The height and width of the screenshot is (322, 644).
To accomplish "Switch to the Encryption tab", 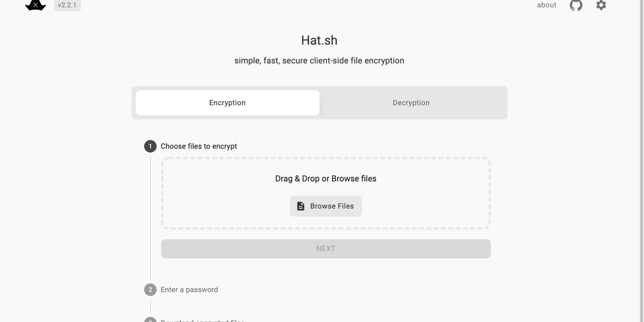I will point(228,103).
